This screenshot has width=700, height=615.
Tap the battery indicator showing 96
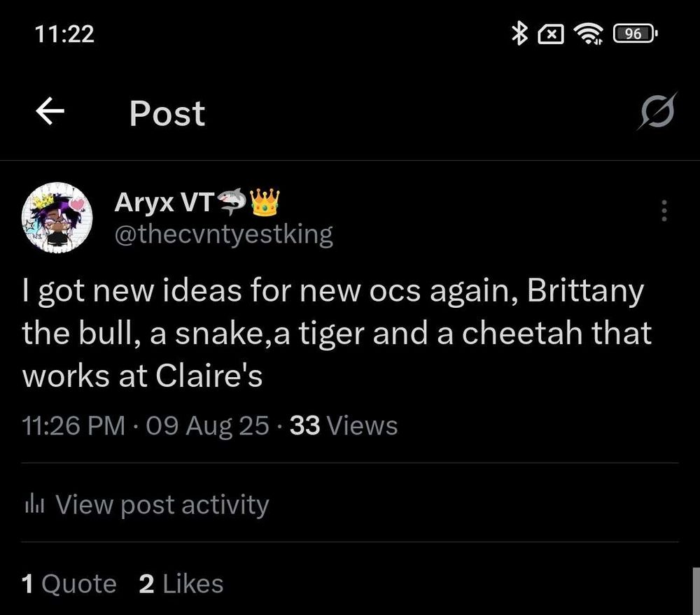click(635, 34)
